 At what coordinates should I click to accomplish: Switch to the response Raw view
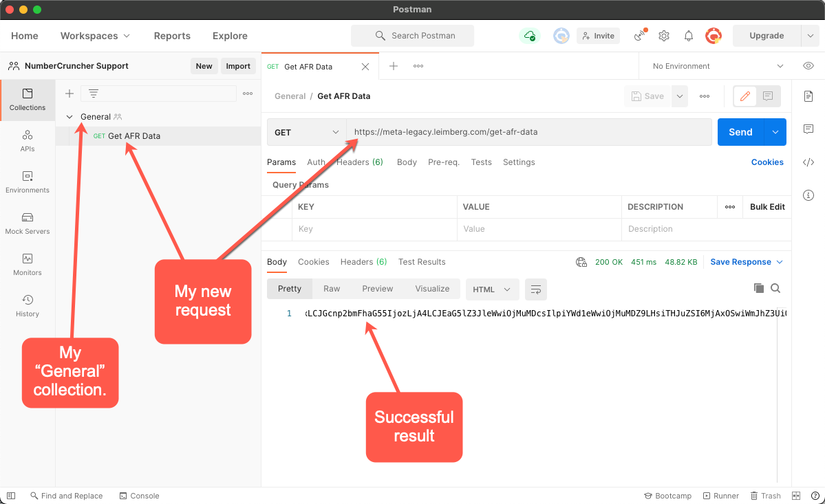pyautogui.click(x=332, y=289)
